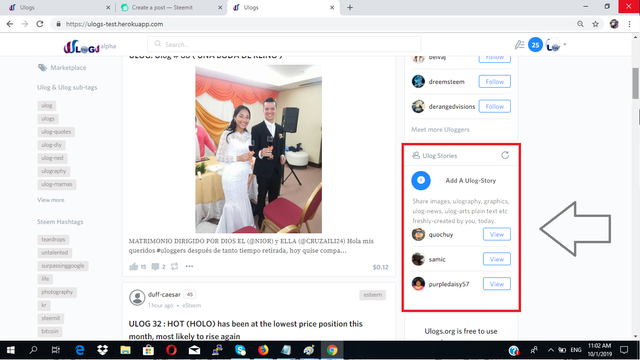Screen dimensions: 640x360
Task: Open duff-caesar profile avatar
Action: [x=137, y=298]
